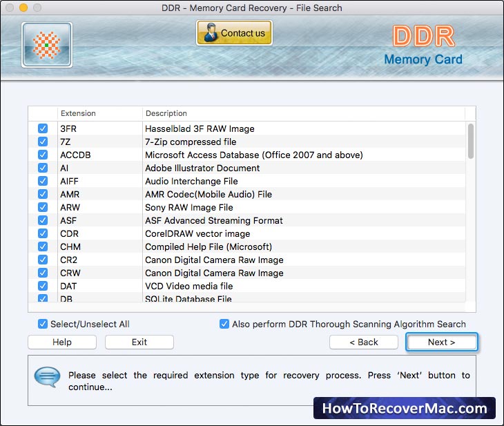Viewport: 504px width, 426px height.
Task: Click the Description column header
Action: [x=304, y=113]
